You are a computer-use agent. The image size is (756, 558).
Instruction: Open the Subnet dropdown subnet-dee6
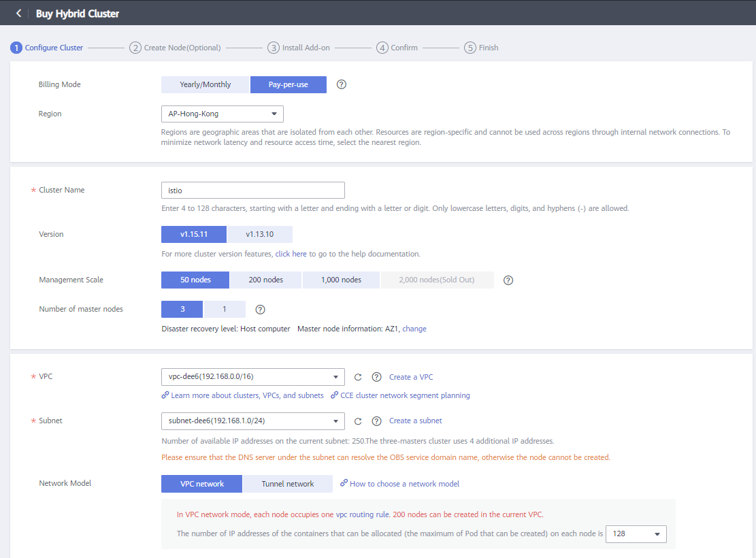pos(252,421)
